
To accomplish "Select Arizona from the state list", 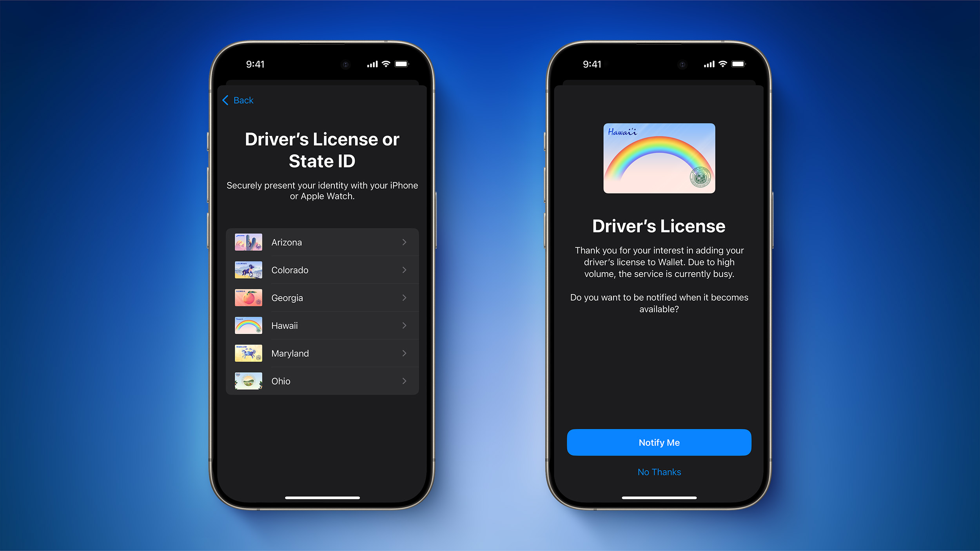I will [x=322, y=242].
